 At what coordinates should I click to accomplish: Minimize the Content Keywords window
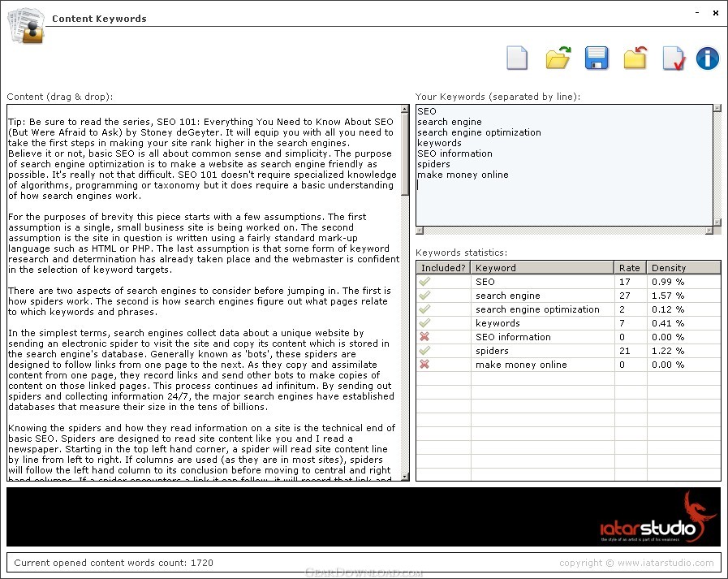click(697, 13)
